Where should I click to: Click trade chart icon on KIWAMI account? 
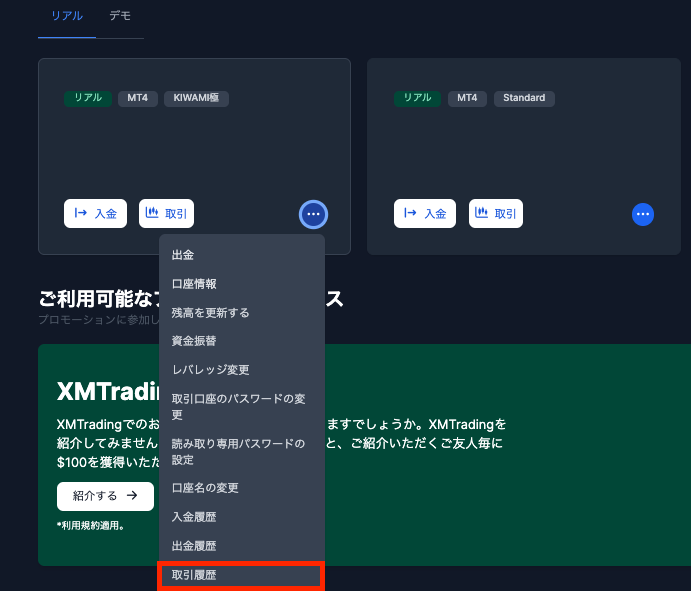(152, 213)
